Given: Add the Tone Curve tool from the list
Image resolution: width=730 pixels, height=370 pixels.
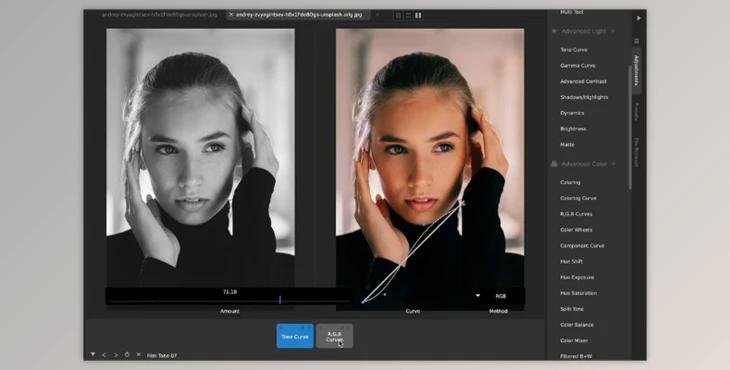Looking at the screenshot, I should [x=574, y=50].
